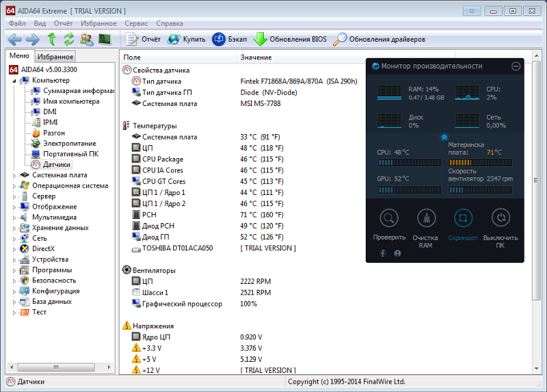Open Обновления драйверов from toolbar
This screenshot has height=392, width=547.
click(379, 40)
